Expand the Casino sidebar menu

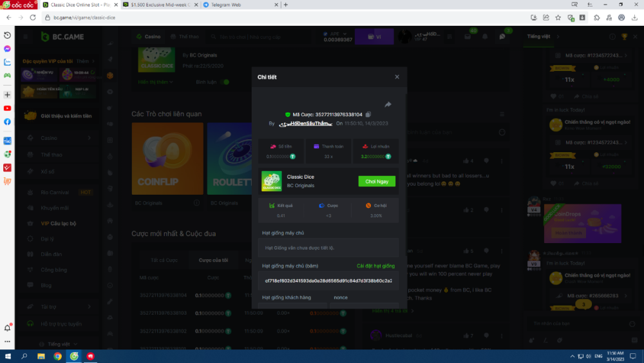[88, 138]
